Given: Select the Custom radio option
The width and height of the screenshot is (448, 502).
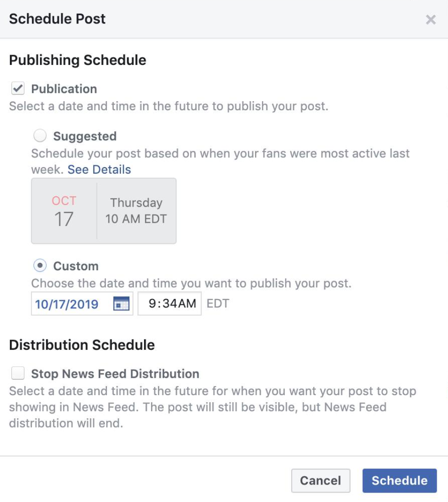Looking at the screenshot, I should point(40,266).
